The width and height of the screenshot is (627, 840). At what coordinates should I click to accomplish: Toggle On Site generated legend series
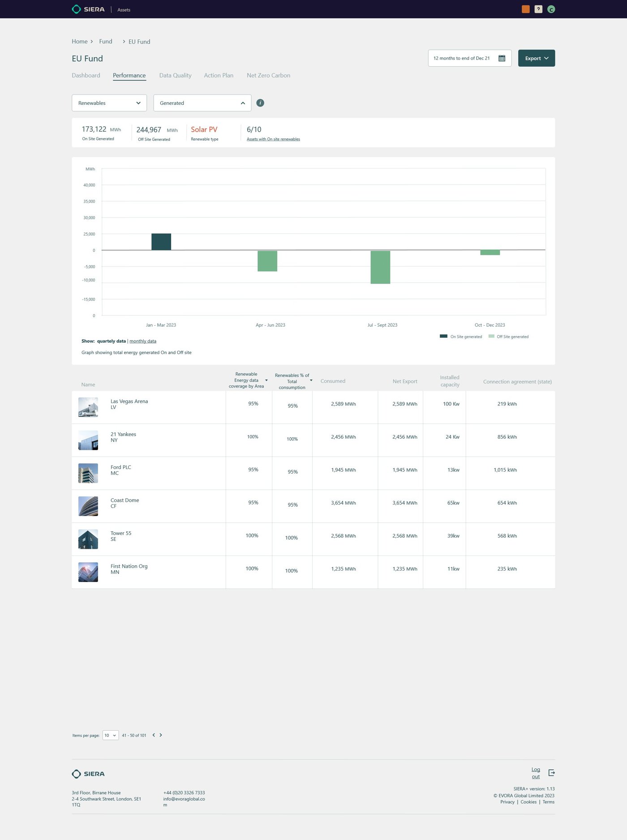tap(461, 336)
